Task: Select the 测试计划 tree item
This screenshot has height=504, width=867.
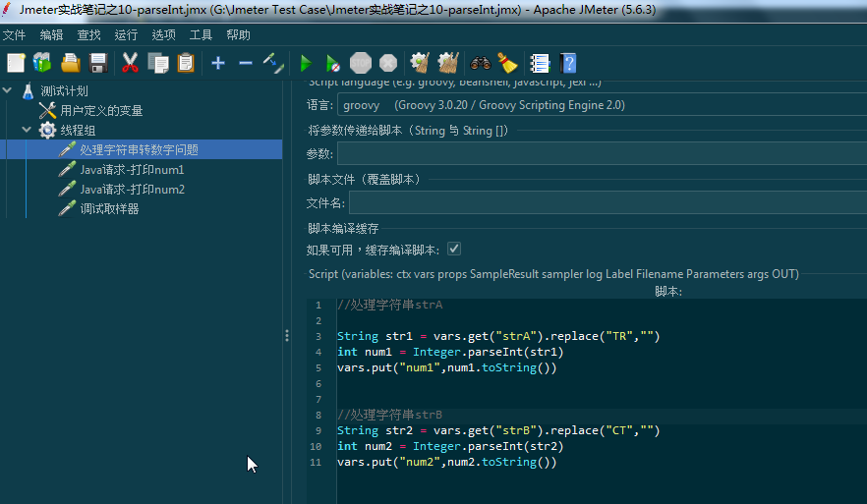Action: click(x=64, y=90)
